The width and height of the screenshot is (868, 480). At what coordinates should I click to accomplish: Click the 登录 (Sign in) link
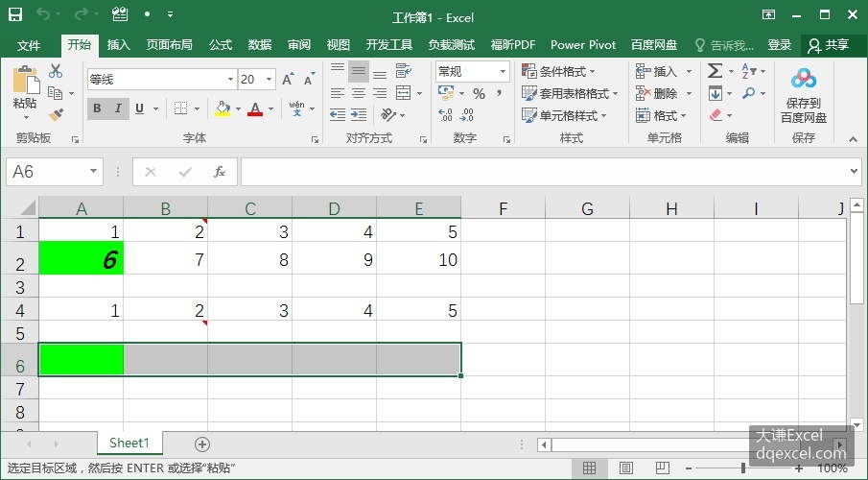pyautogui.click(x=780, y=45)
